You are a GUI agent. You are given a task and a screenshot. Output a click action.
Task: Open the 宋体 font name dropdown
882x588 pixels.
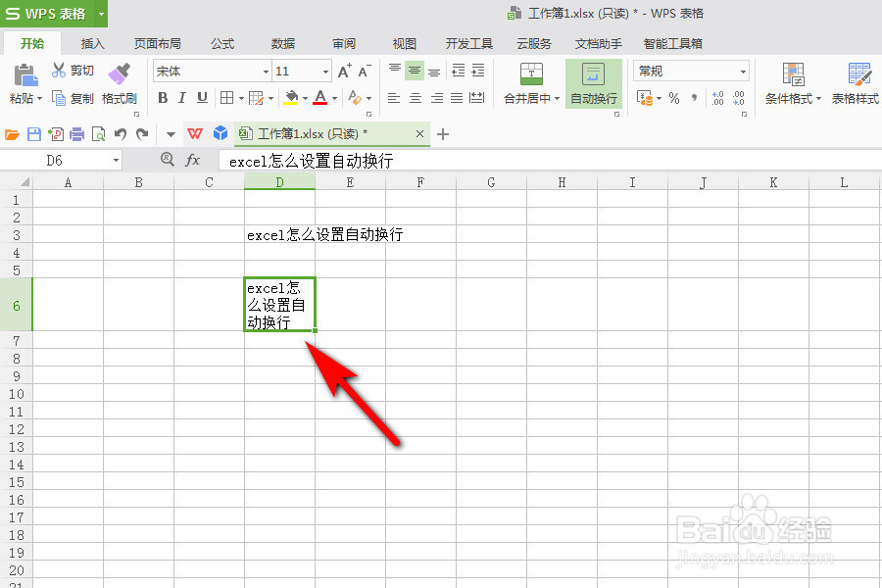pos(267,71)
